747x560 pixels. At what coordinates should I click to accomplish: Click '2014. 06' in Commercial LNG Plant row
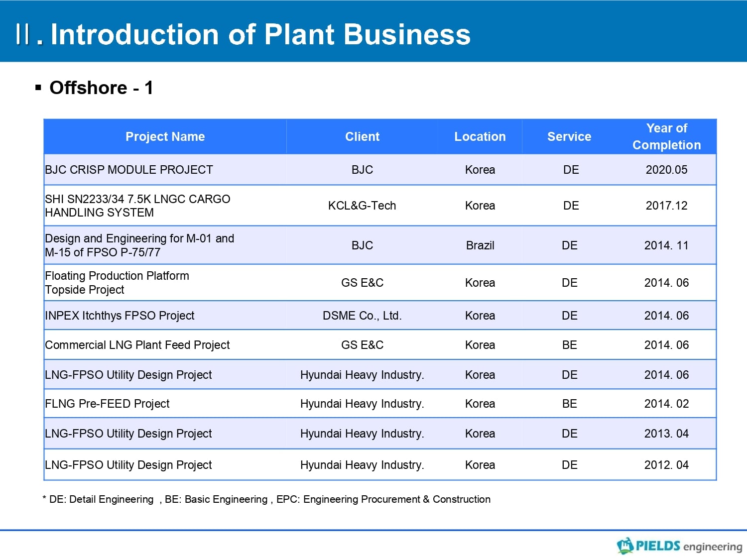pos(666,345)
